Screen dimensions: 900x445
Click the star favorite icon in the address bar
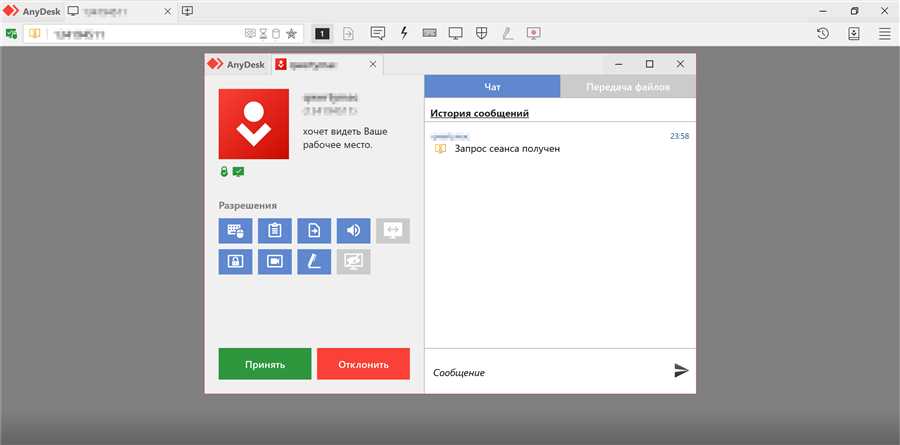pos(291,34)
